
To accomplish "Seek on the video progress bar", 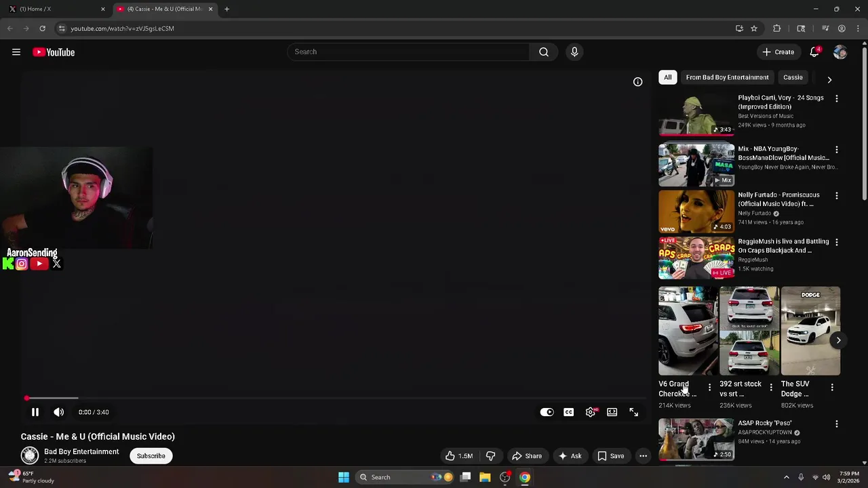I will click(x=336, y=399).
